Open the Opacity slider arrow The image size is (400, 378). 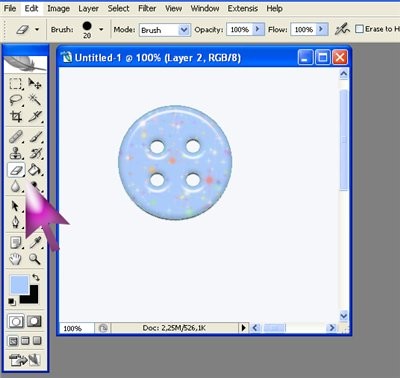[x=258, y=29]
